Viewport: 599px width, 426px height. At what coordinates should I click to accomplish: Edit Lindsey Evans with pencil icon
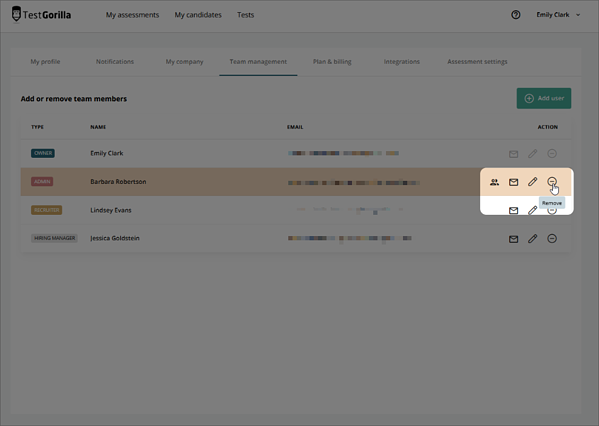[533, 210]
